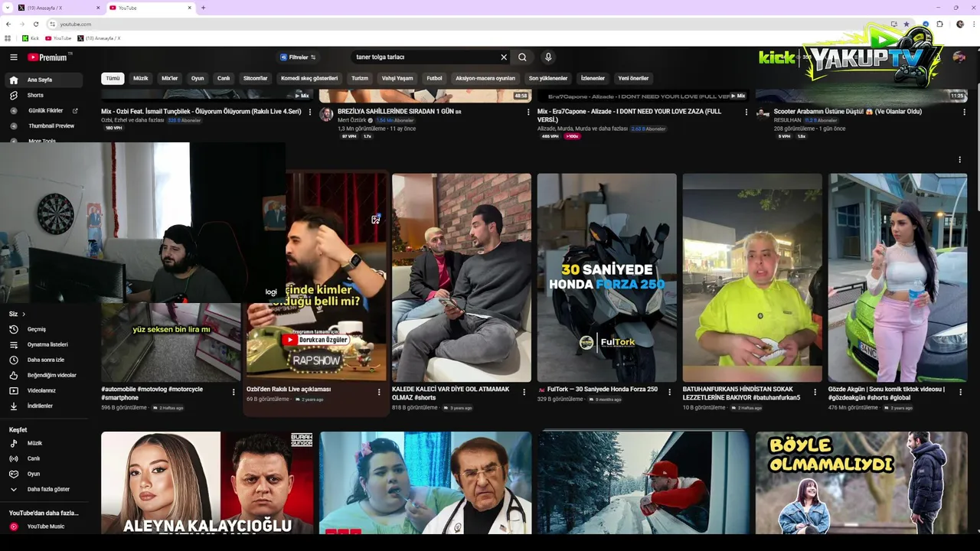Open the 30 Saniyede Honda Forza 250 thumbnail

(x=607, y=277)
